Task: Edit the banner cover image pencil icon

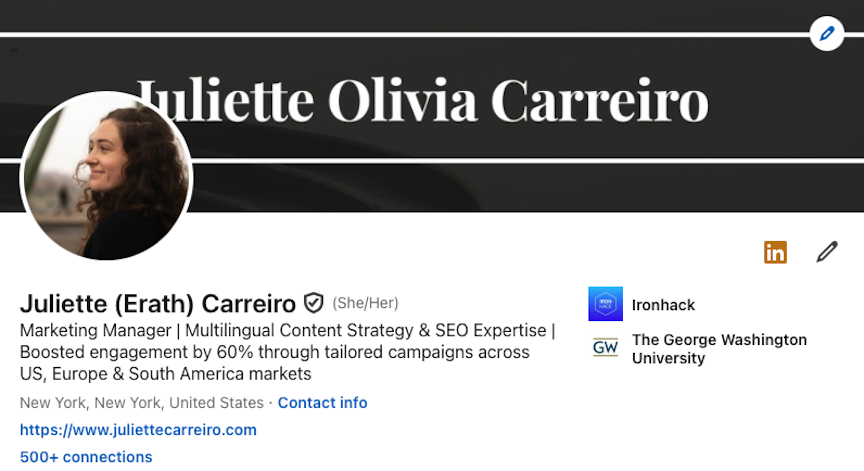Action: point(827,34)
